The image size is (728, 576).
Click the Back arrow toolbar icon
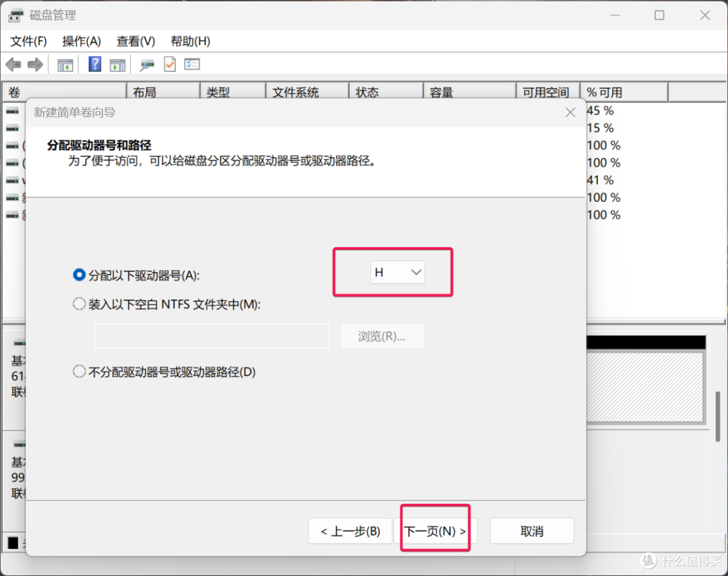pyautogui.click(x=13, y=65)
